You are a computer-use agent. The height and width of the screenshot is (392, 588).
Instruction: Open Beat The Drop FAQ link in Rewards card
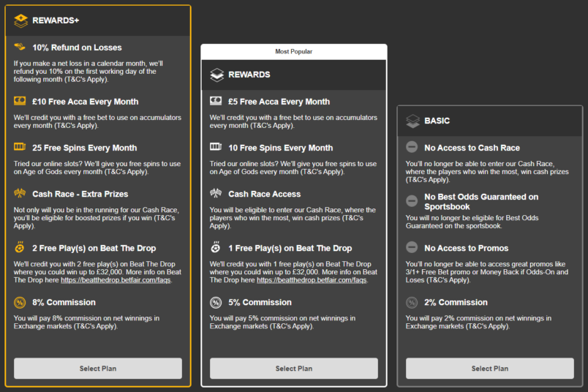click(x=312, y=280)
